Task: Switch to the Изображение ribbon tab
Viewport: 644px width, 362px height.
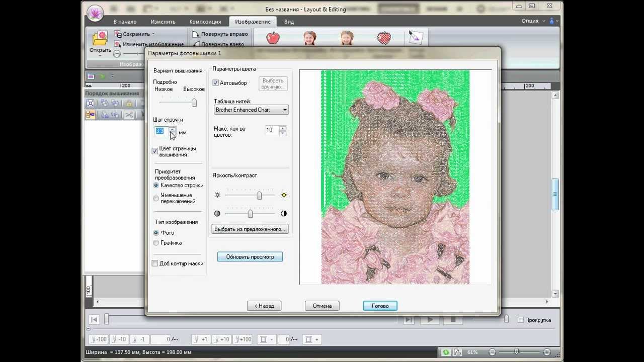Action: pos(253,22)
